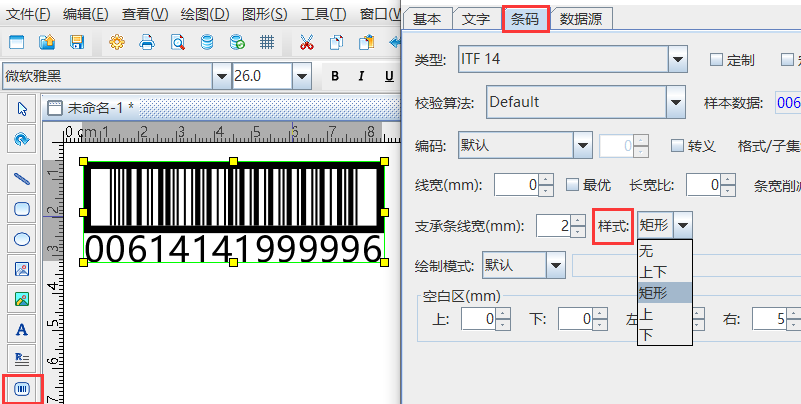Image resolution: width=801 pixels, height=404 pixels.
Task: Toggle bold B formatting button
Action: point(335,77)
